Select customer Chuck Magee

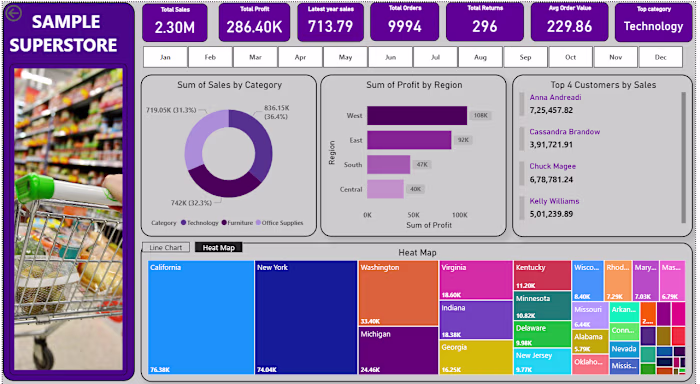[553, 166]
